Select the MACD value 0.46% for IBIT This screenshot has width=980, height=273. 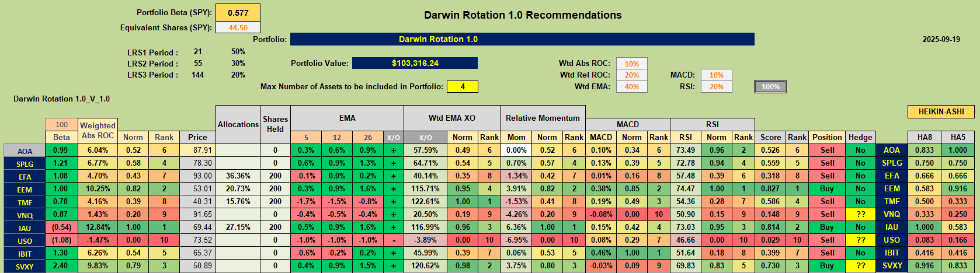point(601,253)
